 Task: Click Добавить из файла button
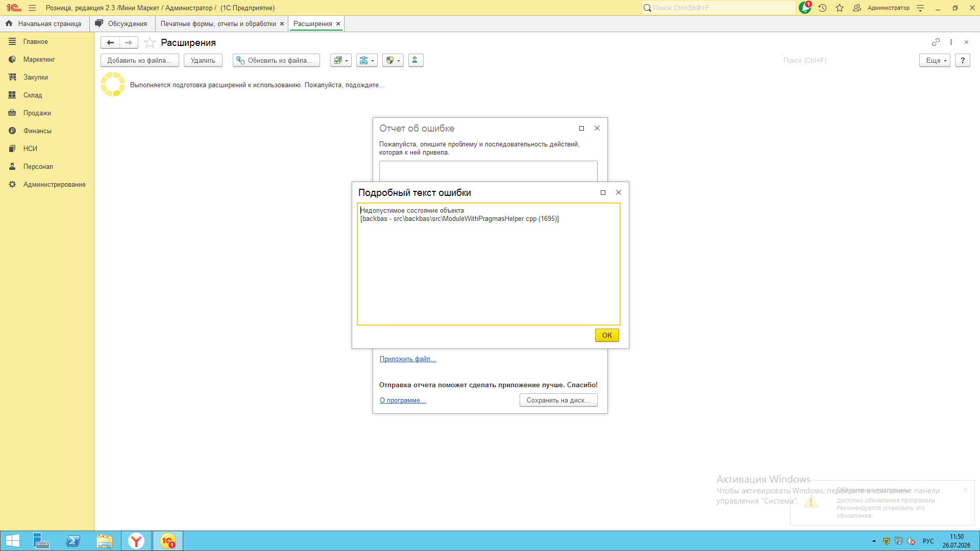[139, 60]
